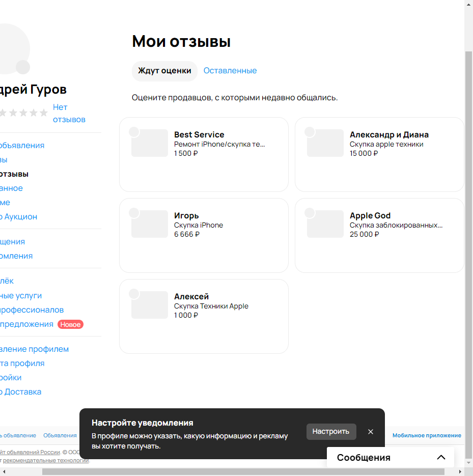Viewport: 473px width, 476px height.
Task: Select the Алексей seller name
Action: [x=191, y=297]
